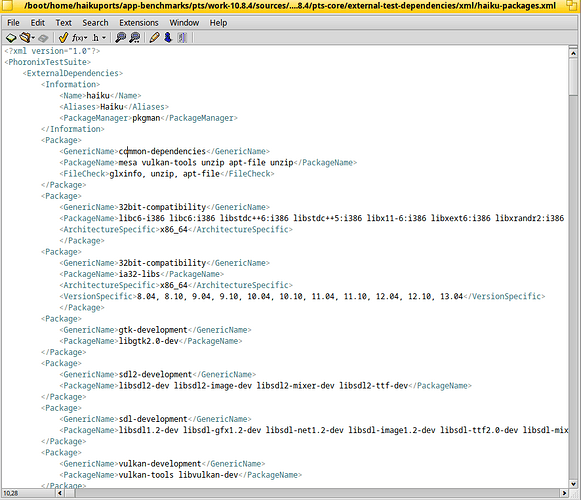Image resolution: width=581 pixels, height=500 pixels.
Task: Click the Find magnifier icon
Action: pos(120,38)
